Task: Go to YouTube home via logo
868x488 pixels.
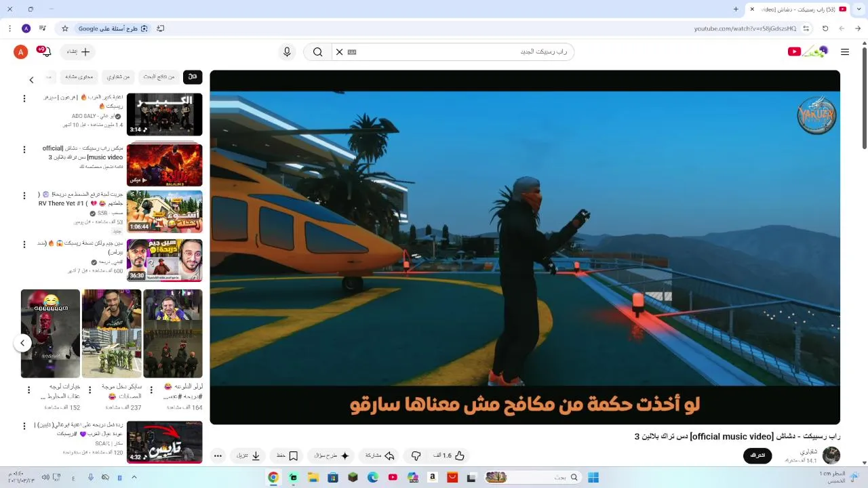Action: pyautogui.click(x=808, y=52)
